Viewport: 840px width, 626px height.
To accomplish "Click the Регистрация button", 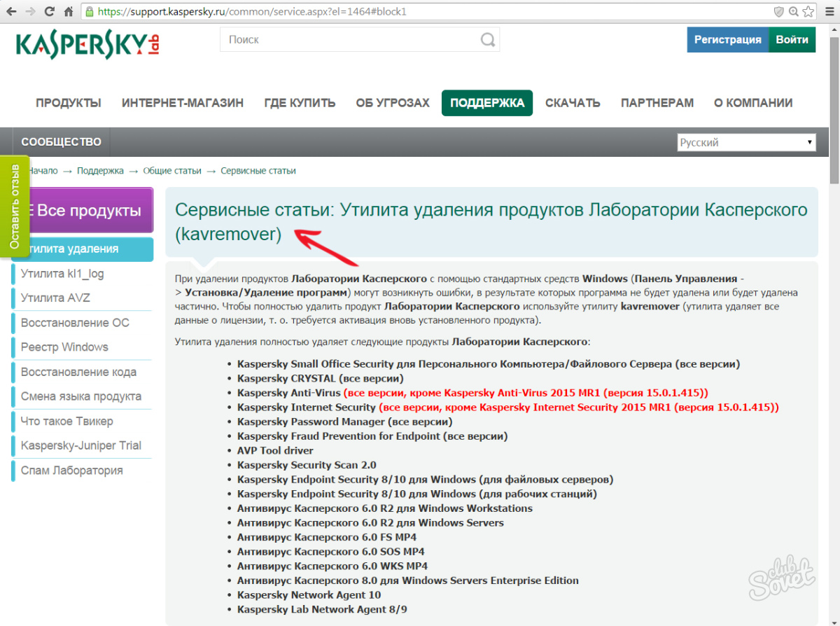I will point(727,40).
